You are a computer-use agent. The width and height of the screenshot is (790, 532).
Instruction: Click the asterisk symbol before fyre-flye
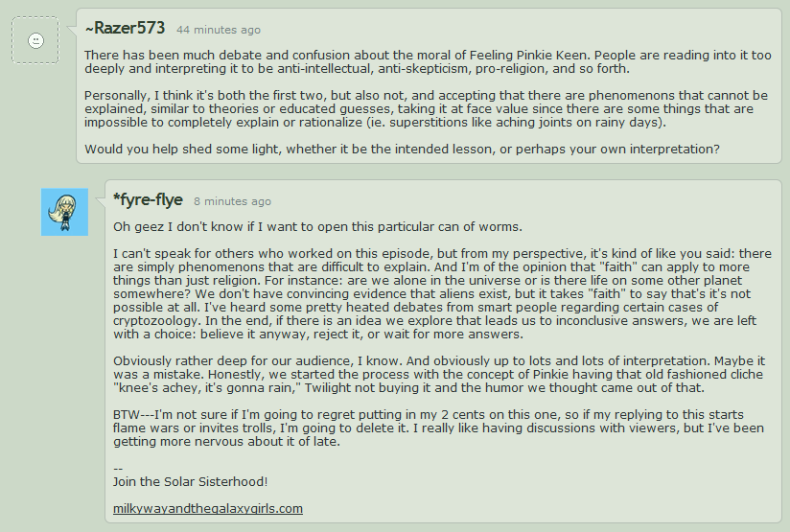pyautogui.click(x=116, y=198)
